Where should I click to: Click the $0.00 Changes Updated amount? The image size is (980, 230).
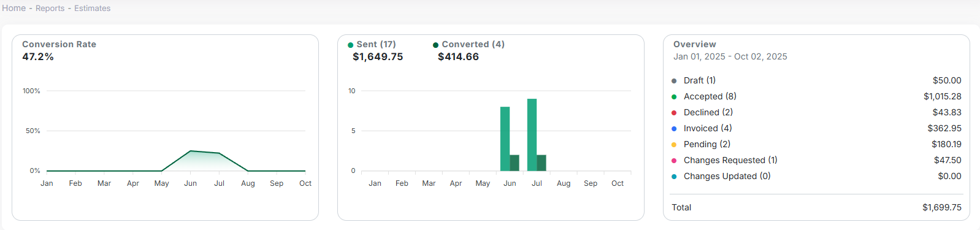click(949, 176)
